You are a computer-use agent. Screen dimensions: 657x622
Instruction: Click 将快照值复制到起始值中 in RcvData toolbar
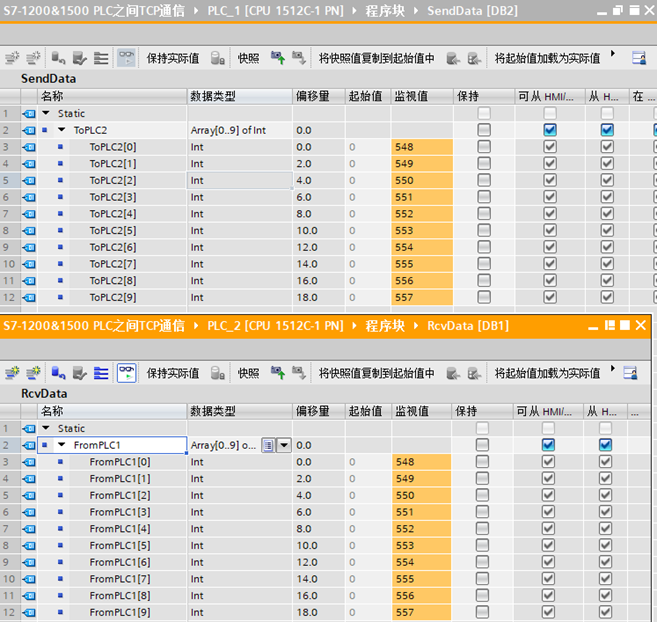pos(376,373)
